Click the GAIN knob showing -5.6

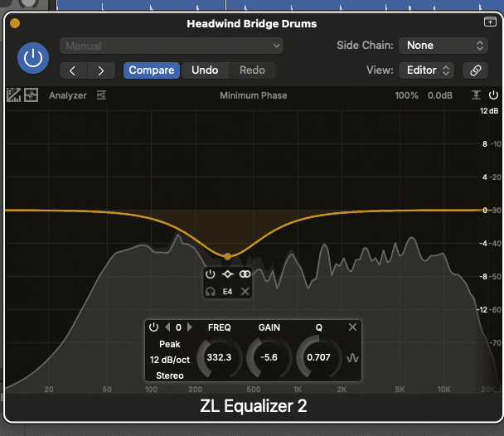[x=269, y=357]
